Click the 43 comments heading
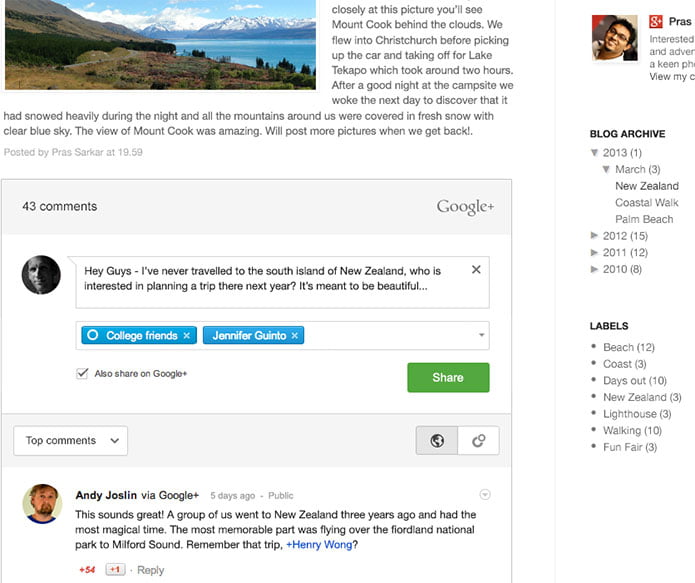695x583 pixels. click(59, 207)
